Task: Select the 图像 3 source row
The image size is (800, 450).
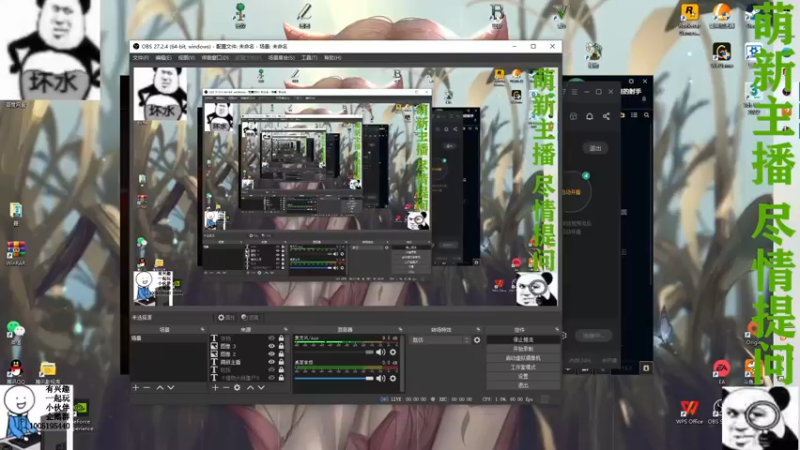Action: [x=248, y=346]
